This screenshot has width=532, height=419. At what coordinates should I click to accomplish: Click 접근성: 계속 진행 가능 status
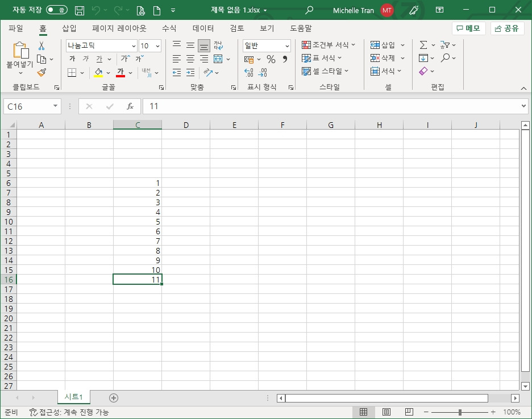tap(69, 412)
